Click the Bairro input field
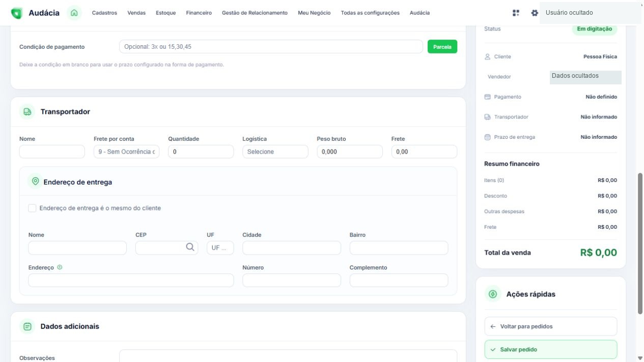The width and height of the screenshot is (644, 362). click(x=399, y=248)
